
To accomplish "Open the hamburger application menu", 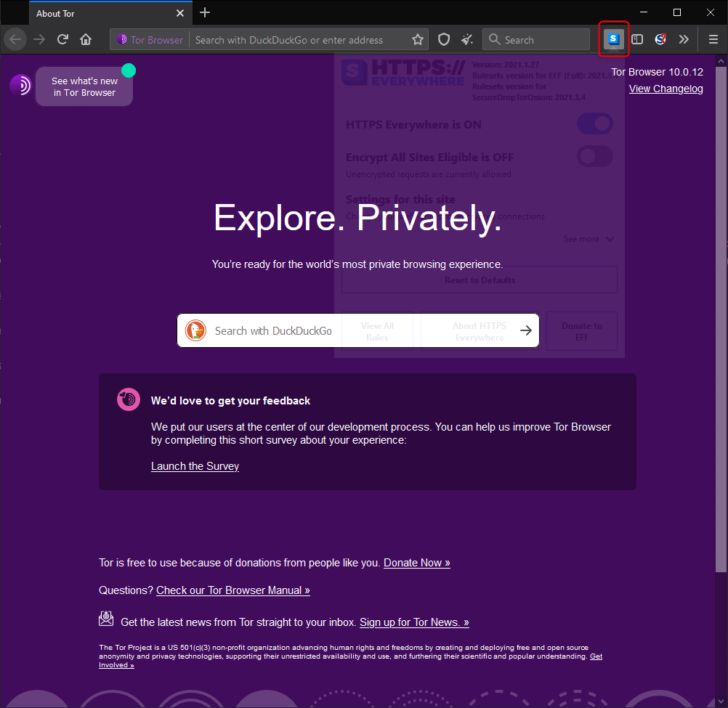I will 713,39.
